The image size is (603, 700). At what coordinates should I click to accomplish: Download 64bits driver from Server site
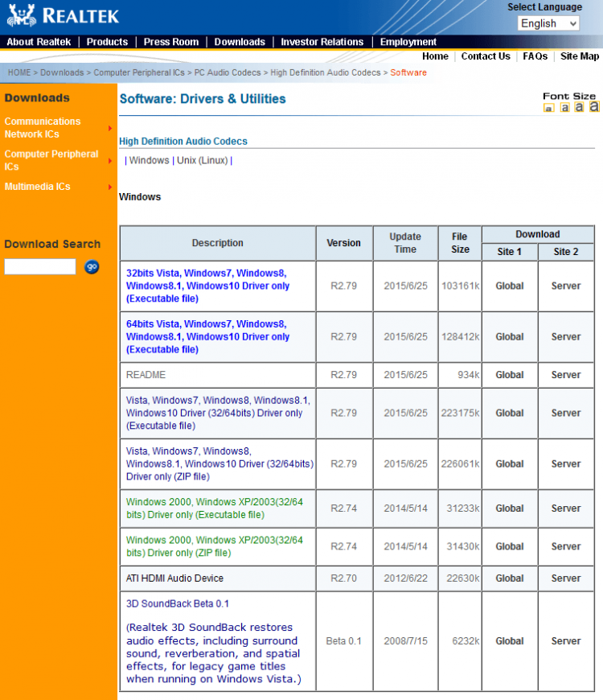click(565, 336)
